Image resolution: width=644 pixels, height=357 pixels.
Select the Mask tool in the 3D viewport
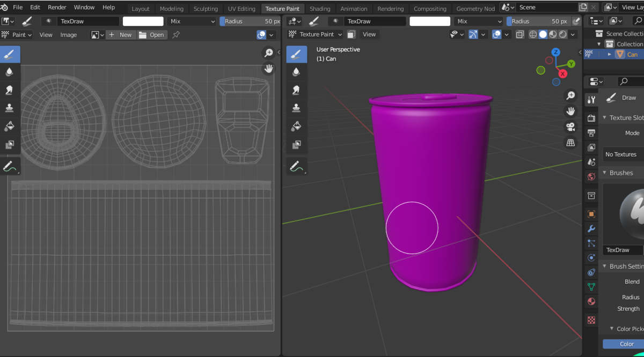pyautogui.click(x=296, y=145)
